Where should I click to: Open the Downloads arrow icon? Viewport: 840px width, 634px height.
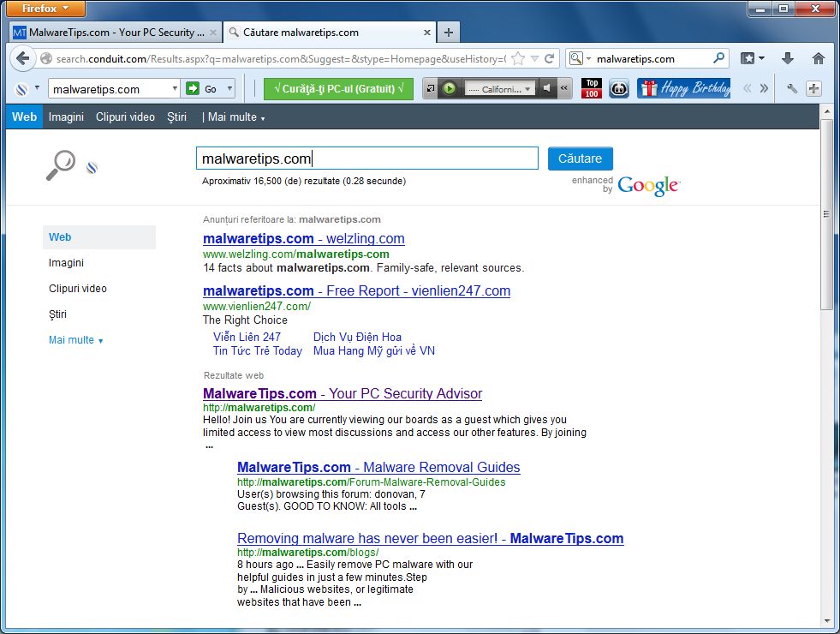click(788, 58)
